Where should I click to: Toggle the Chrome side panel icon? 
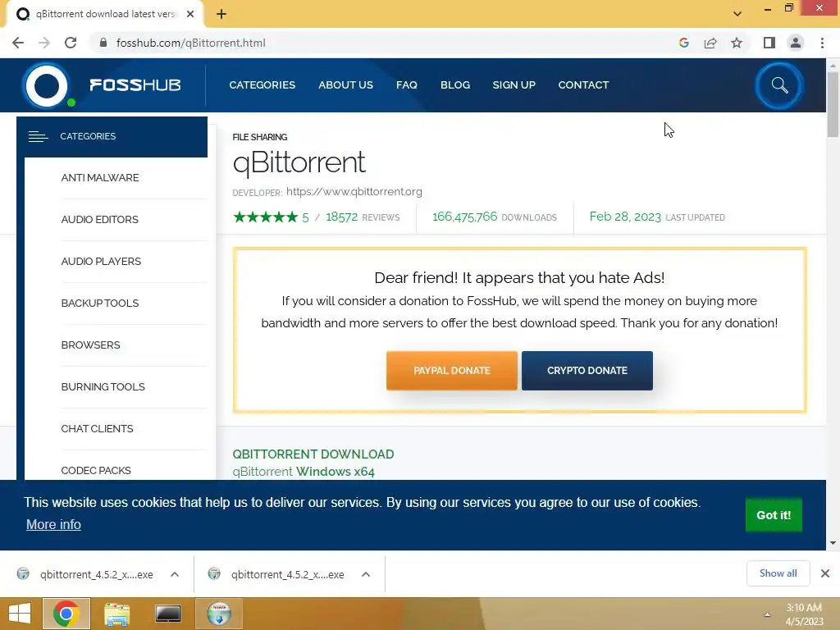(769, 43)
